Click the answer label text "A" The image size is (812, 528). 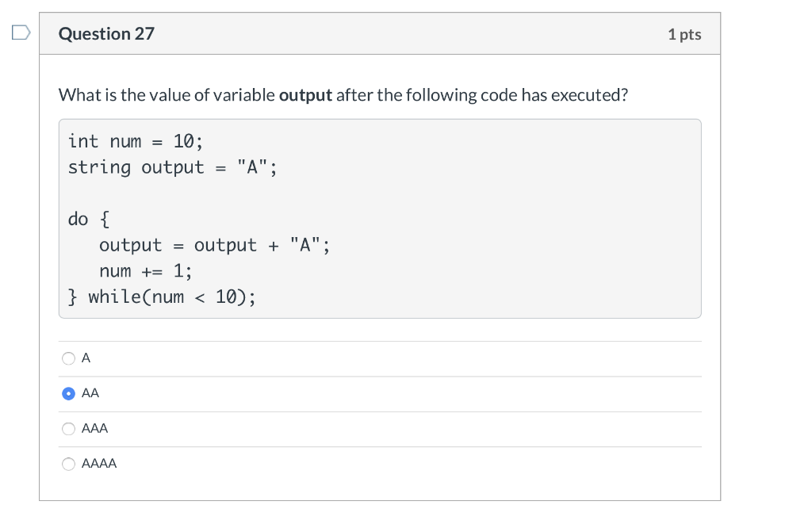86,358
